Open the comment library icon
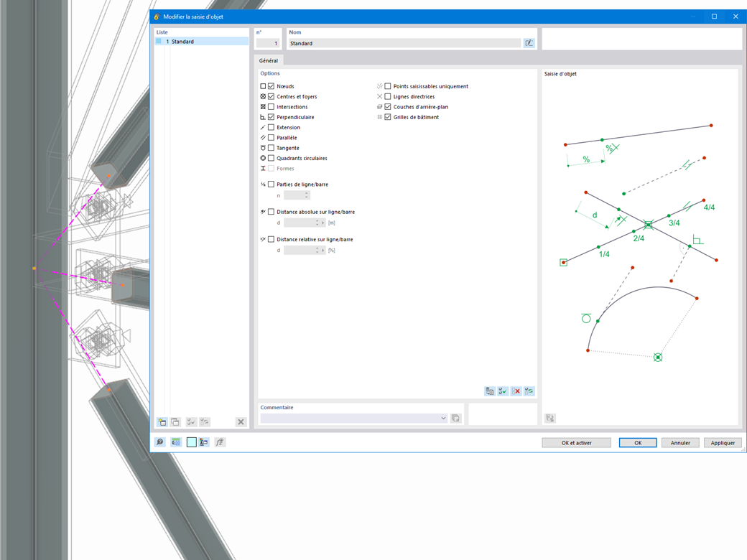This screenshot has height=560, width=747. 456,418
